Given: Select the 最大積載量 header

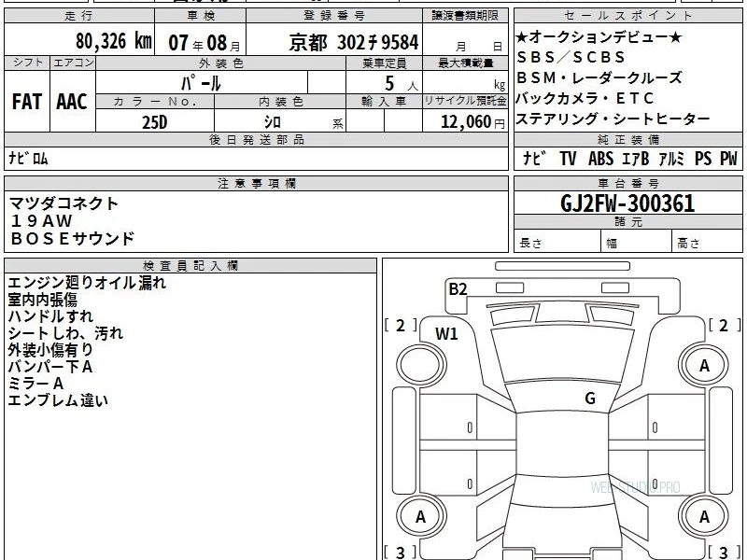Looking at the screenshot, I should [x=465, y=63].
